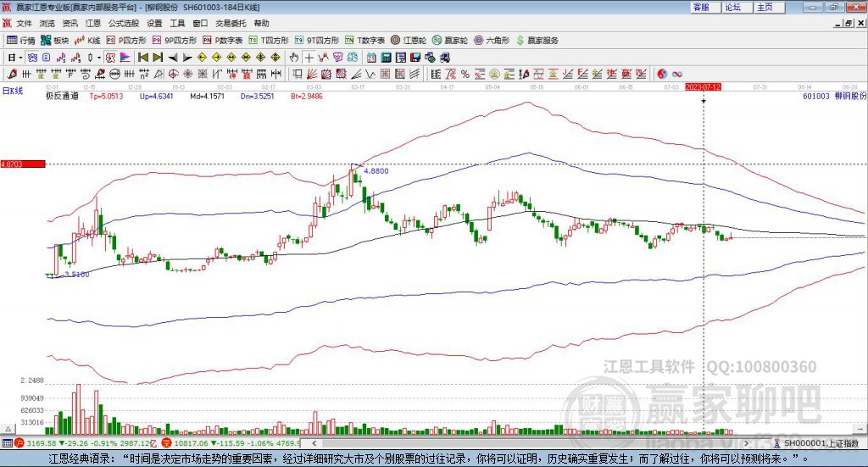868x467 pixels.
Task: Expand the candlestick style dropdown arrow
Action: (99, 58)
